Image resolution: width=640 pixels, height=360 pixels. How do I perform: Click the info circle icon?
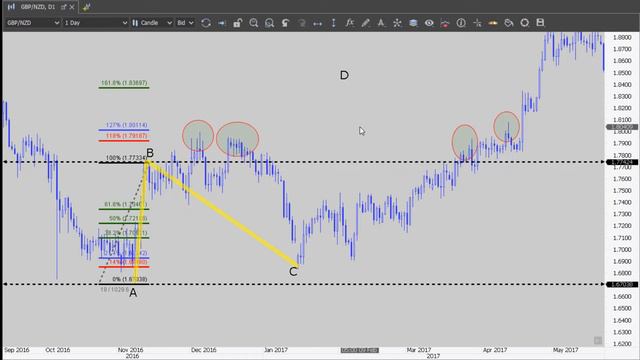[461, 23]
